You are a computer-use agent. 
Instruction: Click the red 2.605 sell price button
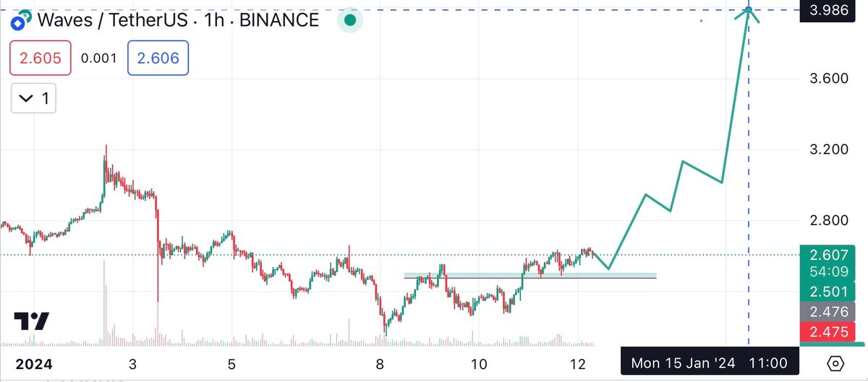(41, 59)
